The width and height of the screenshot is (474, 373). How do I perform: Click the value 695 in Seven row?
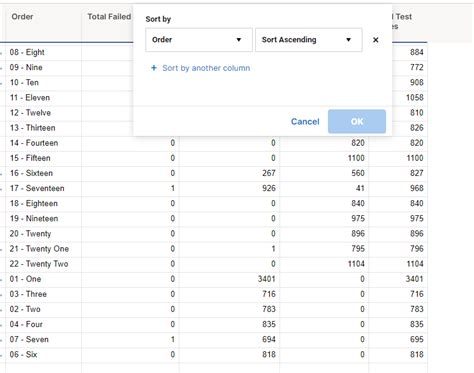tap(417, 339)
